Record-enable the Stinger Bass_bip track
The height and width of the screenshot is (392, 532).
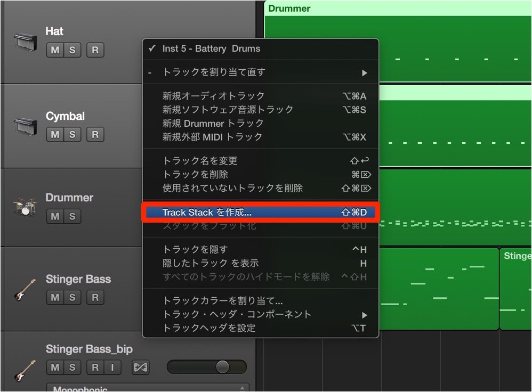click(x=95, y=367)
